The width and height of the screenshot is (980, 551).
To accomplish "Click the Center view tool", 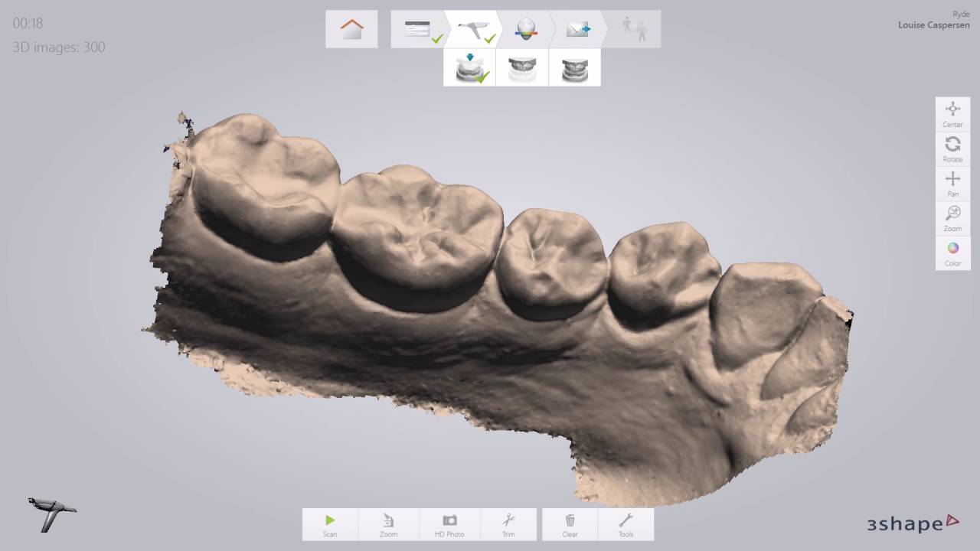I will (952, 114).
